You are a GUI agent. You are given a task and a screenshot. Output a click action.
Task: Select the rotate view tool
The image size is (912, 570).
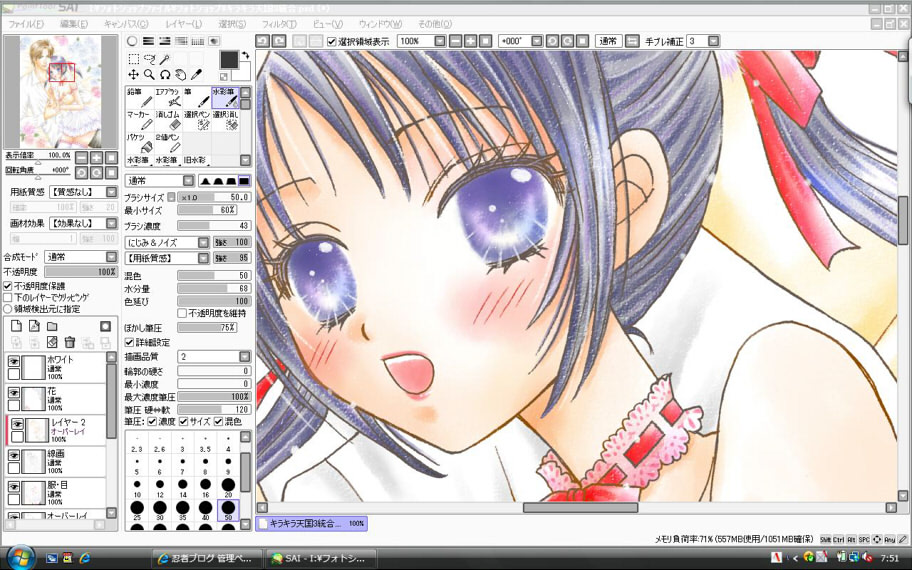165,74
